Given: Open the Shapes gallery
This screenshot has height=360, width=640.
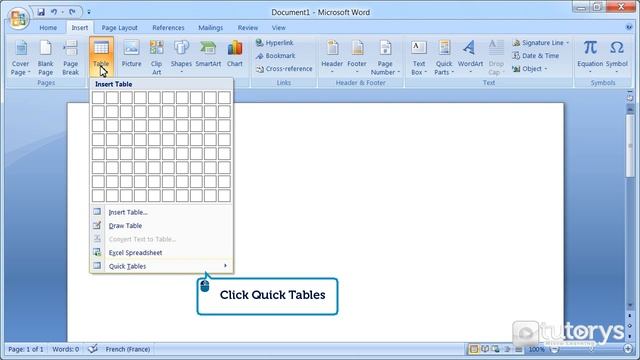Looking at the screenshot, I should (x=181, y=57).
